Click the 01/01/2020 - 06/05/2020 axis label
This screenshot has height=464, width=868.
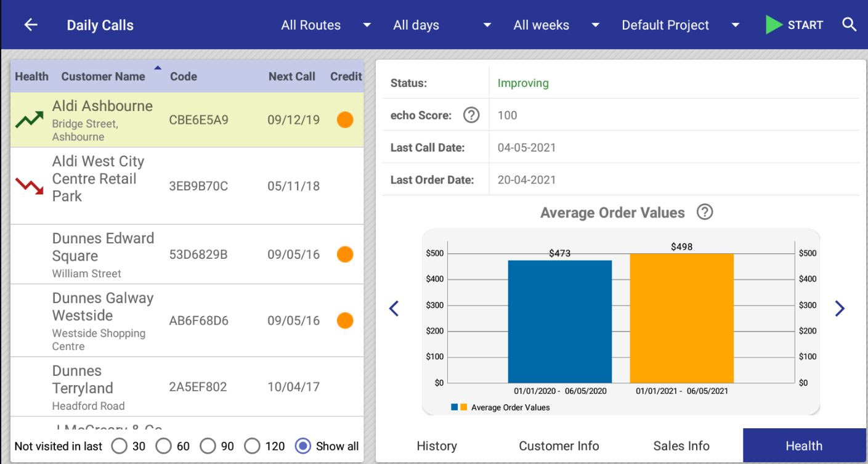pyautogui.click(x=560, y=391)
